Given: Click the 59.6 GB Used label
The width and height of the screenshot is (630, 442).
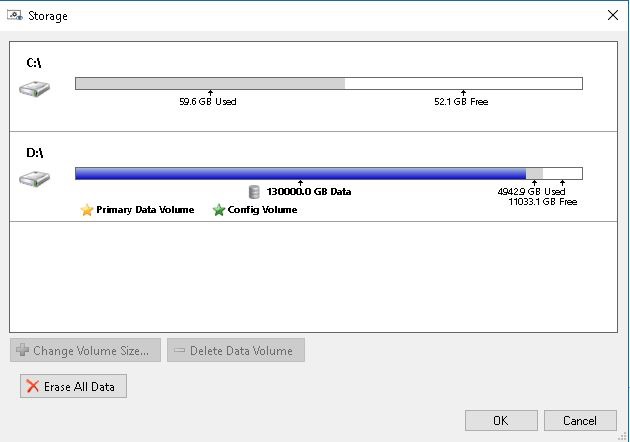Looking at the screenshot, I should [208, 102].
